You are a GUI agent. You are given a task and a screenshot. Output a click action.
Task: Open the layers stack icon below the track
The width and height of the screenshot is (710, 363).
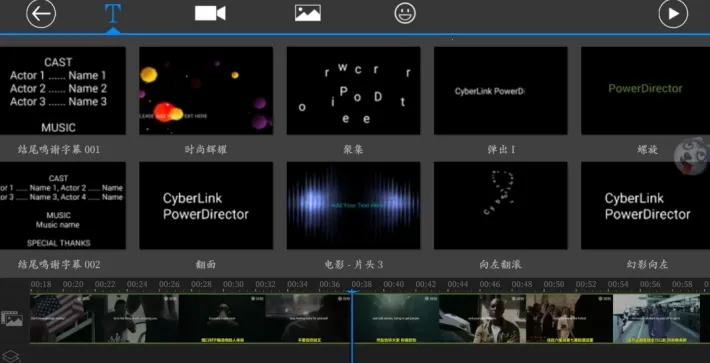click(11, 356)
